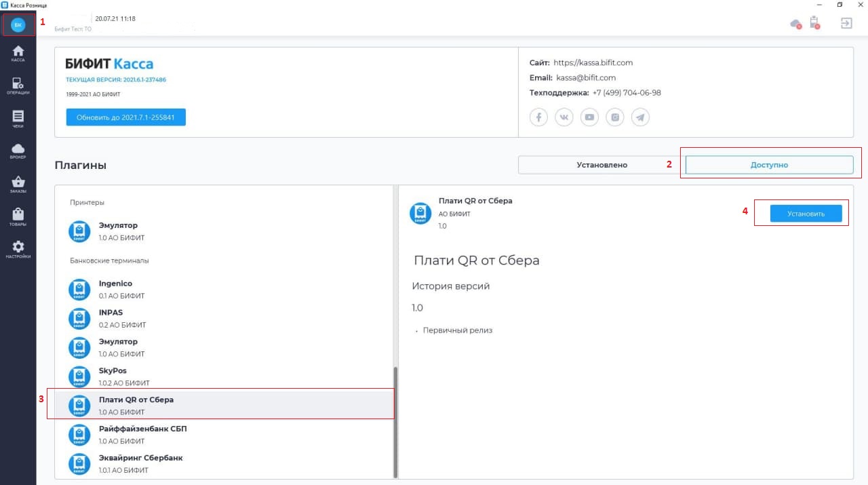Image resolution: width=868 pixels, height=485 pixels.
Task: Open the https://kassa.bifit.com site link
Action: point(593,62)
